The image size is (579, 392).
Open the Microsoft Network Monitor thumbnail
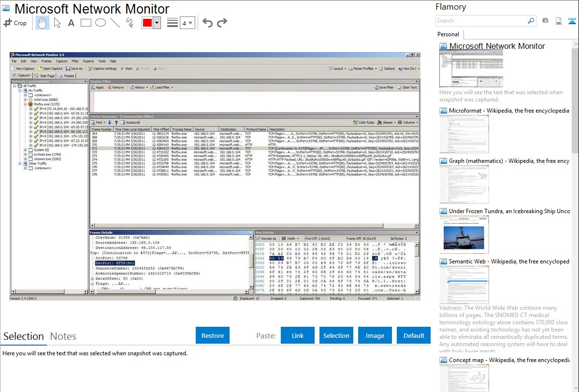(x=471, y=69)
